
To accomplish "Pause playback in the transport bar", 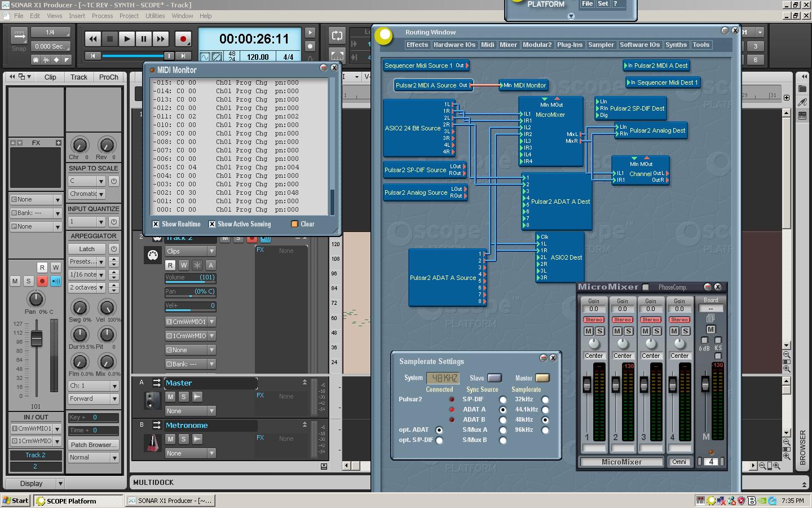I will (x=144, y=39).
